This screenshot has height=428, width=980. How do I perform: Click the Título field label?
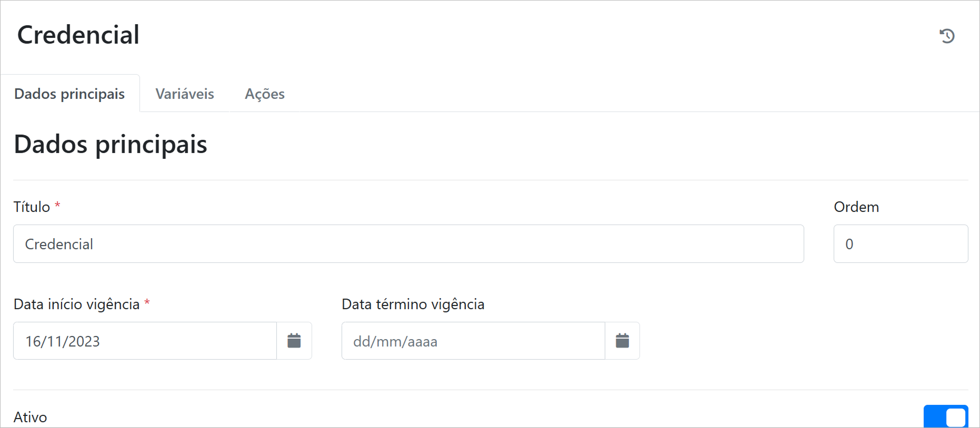pos(32,207)
